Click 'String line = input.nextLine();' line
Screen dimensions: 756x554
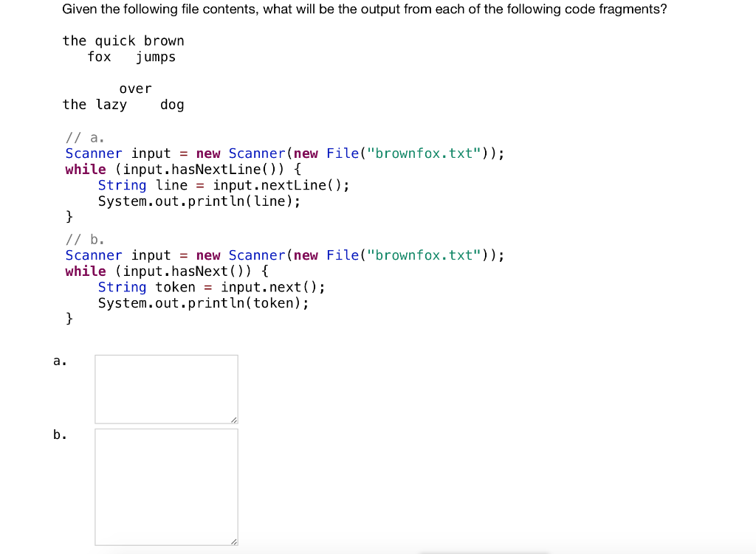click(224, 185)
